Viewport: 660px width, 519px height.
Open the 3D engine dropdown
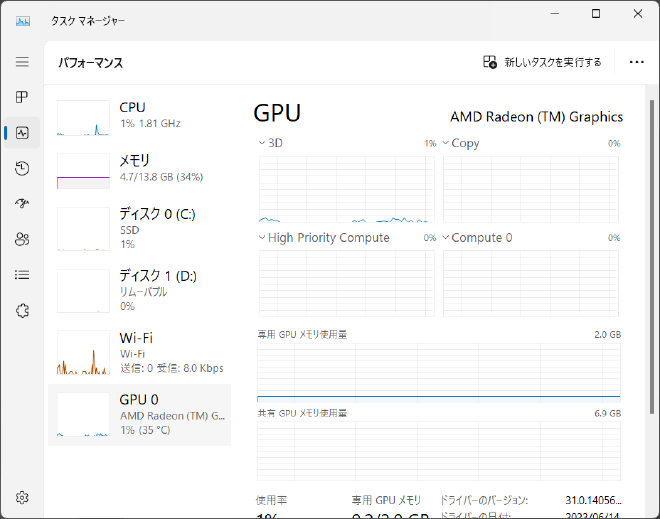(x=271, y=143)
